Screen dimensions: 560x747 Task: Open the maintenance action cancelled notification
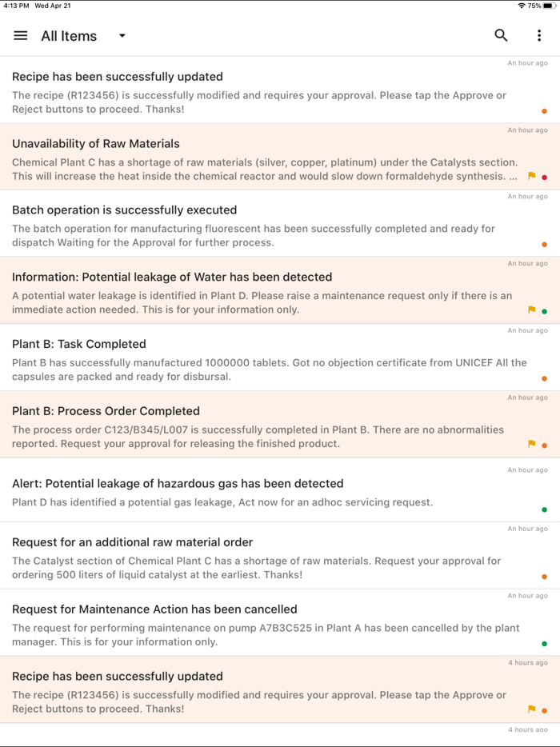280,625
